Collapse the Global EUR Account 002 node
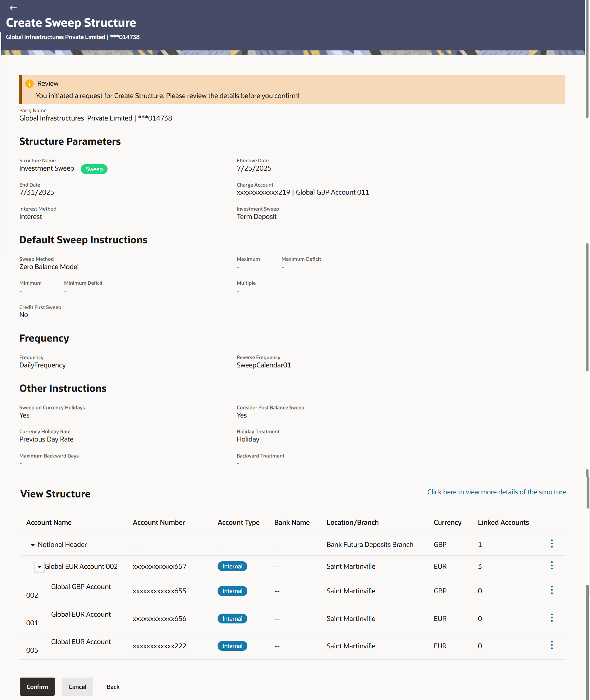The width and height of the screenshot is (590, 700). coord(39,567)
